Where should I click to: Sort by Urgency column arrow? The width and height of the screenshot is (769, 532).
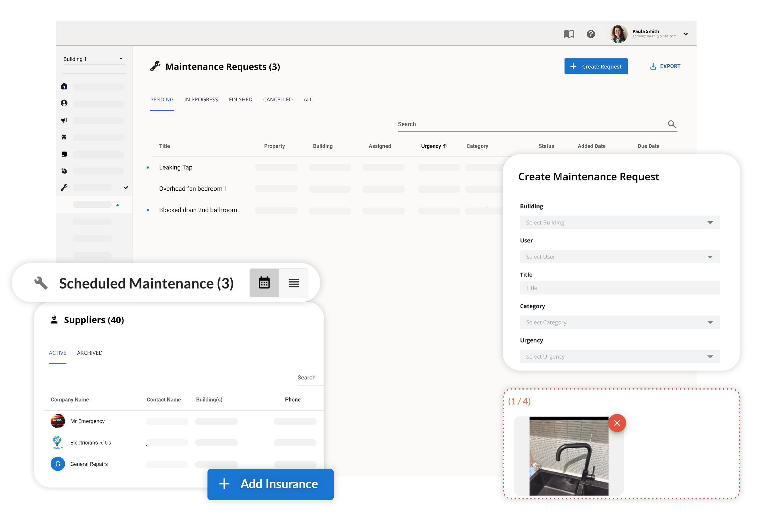445,146
